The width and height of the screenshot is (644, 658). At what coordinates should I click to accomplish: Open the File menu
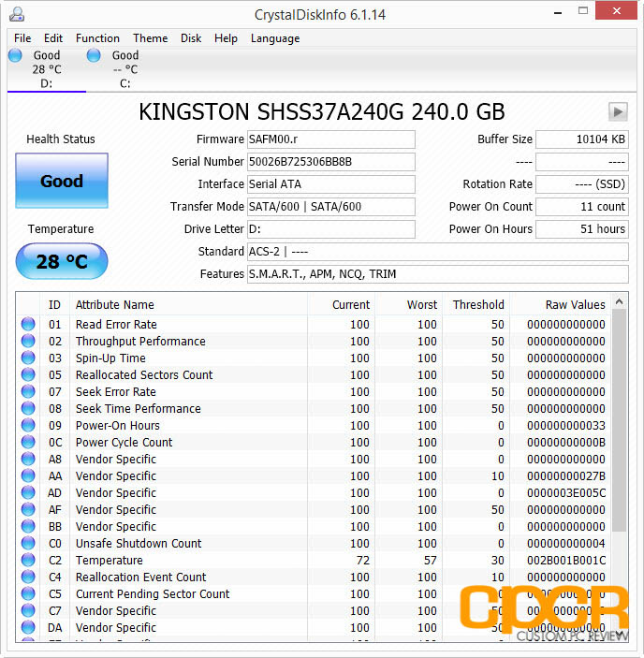[22, 38]
